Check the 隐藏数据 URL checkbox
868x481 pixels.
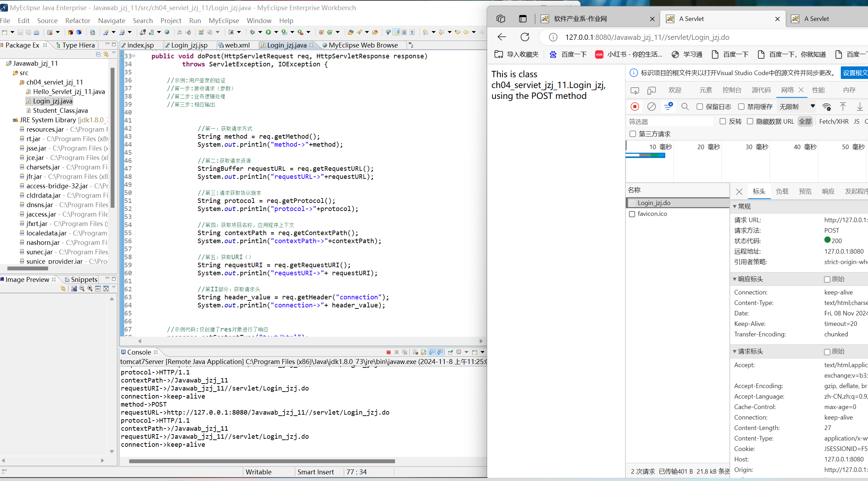[750, 121]
